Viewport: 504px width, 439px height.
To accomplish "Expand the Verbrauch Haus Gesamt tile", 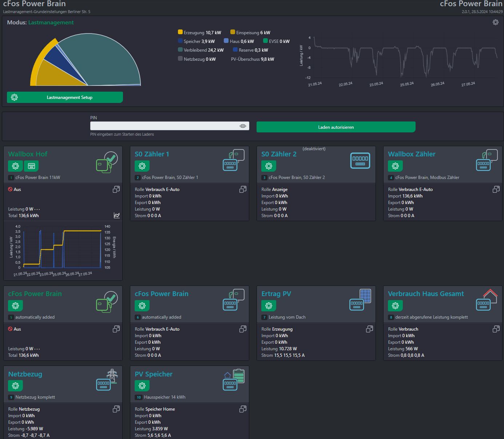I will pos(496,329).
